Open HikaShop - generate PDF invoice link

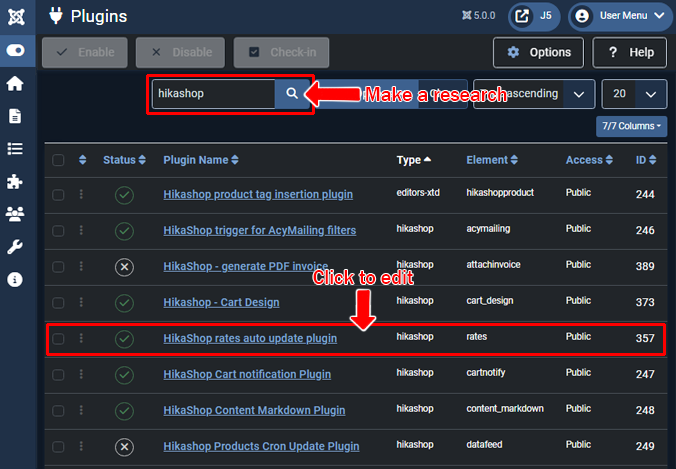[246, 267]
